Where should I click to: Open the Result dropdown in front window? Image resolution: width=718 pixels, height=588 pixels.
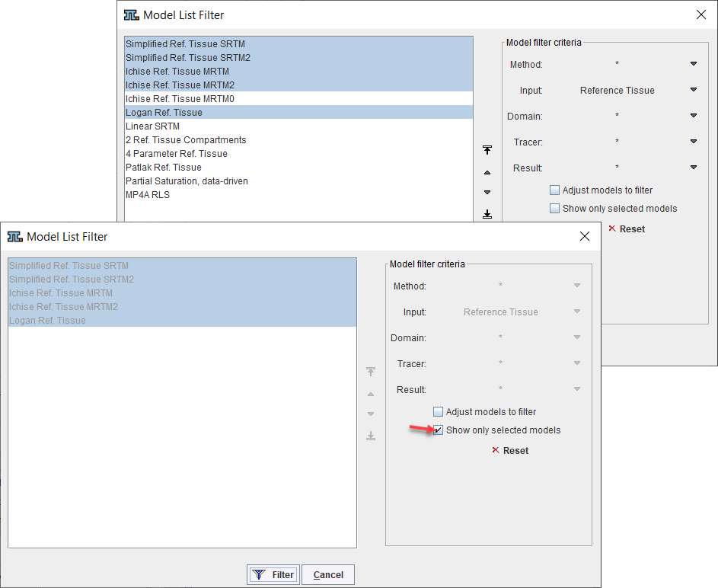point(577,389)
